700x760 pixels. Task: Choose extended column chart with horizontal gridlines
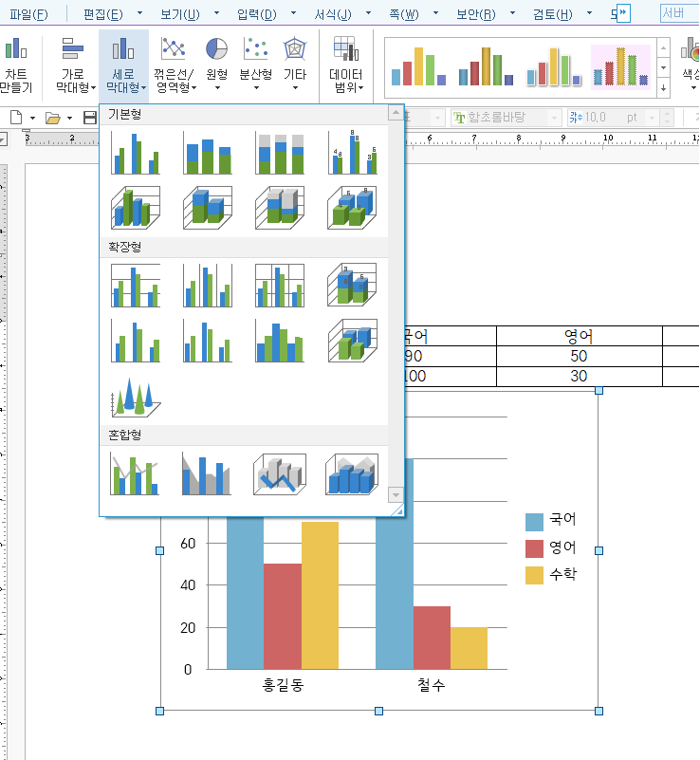pos(136,286)
